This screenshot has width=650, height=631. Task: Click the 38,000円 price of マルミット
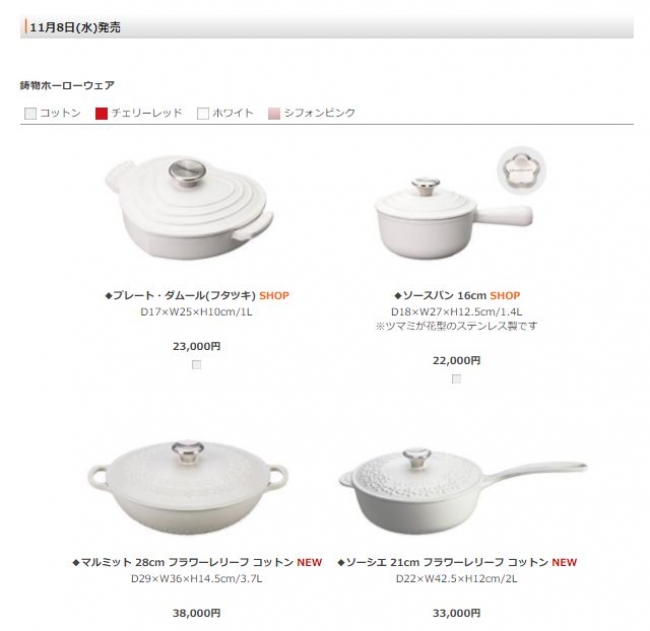pyautogui.click(x=196, y=613)
